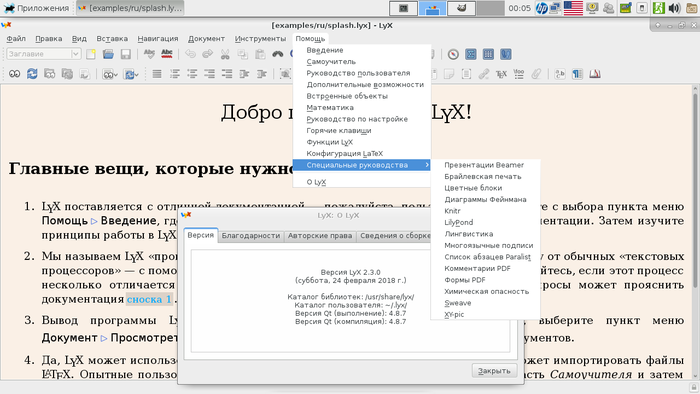Create a new document with the blank page icon

tap(91, 54)
